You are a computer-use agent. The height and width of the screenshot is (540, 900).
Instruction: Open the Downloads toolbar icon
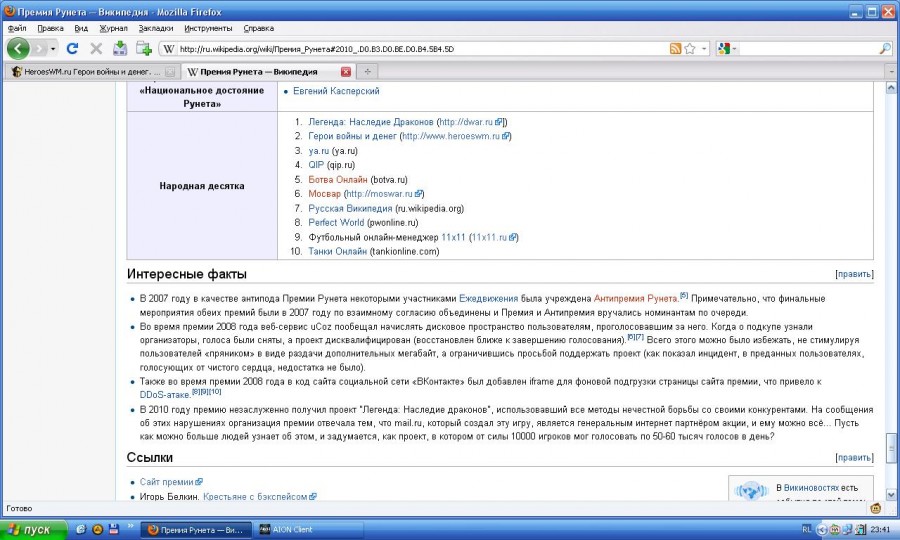click(x=119, y=48)
